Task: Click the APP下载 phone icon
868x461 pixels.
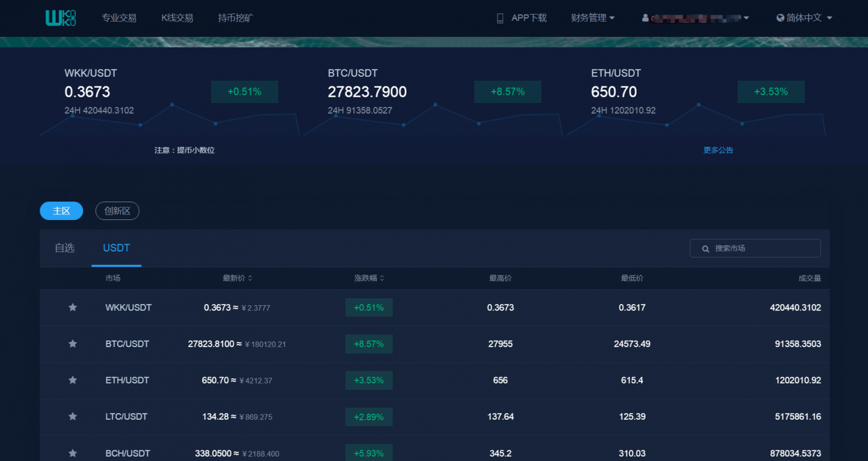Action: [x=500, y=18]
